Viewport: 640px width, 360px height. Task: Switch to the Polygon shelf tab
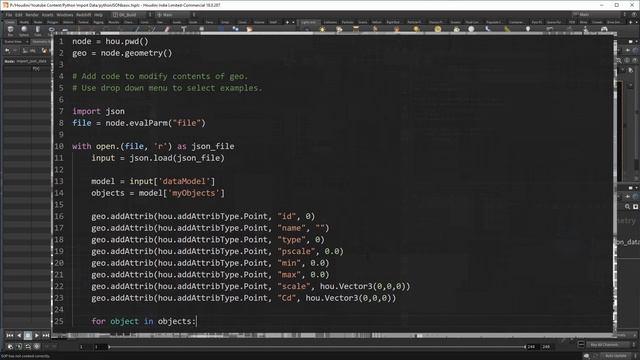coord(53,22)
